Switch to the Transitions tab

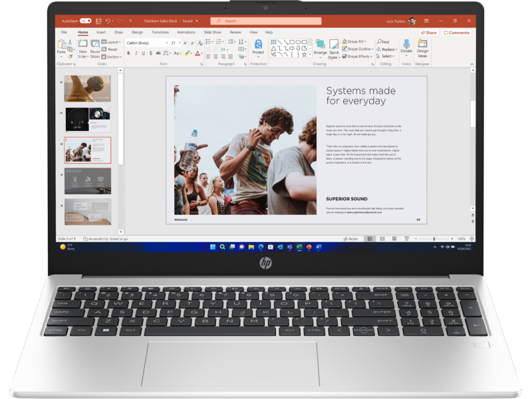pyautogui.click(x=160, y=32)
